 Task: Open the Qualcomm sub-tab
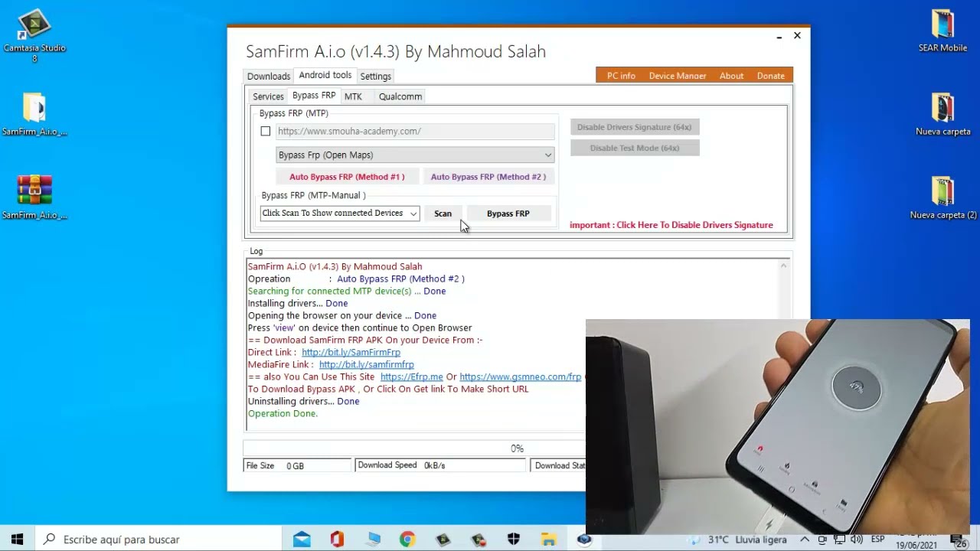(x=400, y=96)
